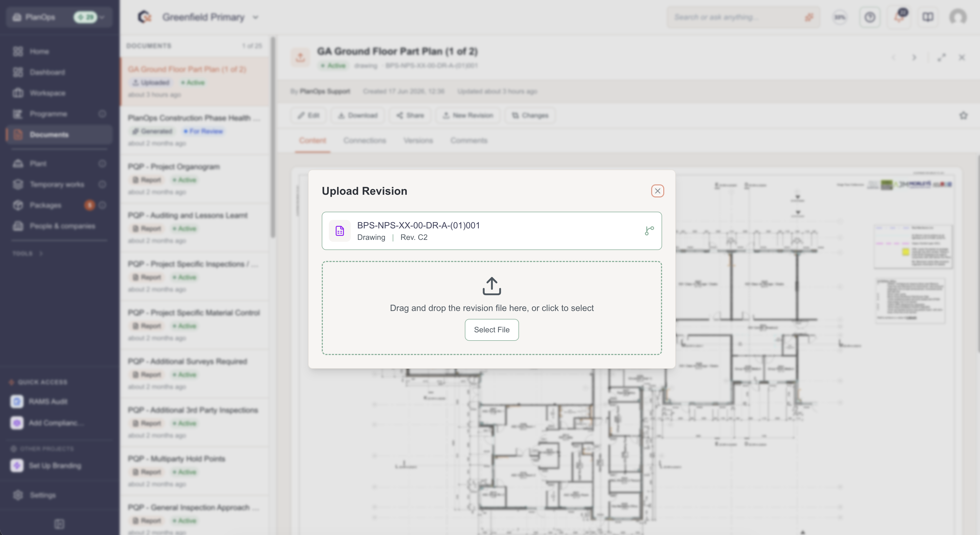Click the upload icon beside document title
Viewport: 980px width, 535px height.
300,57
